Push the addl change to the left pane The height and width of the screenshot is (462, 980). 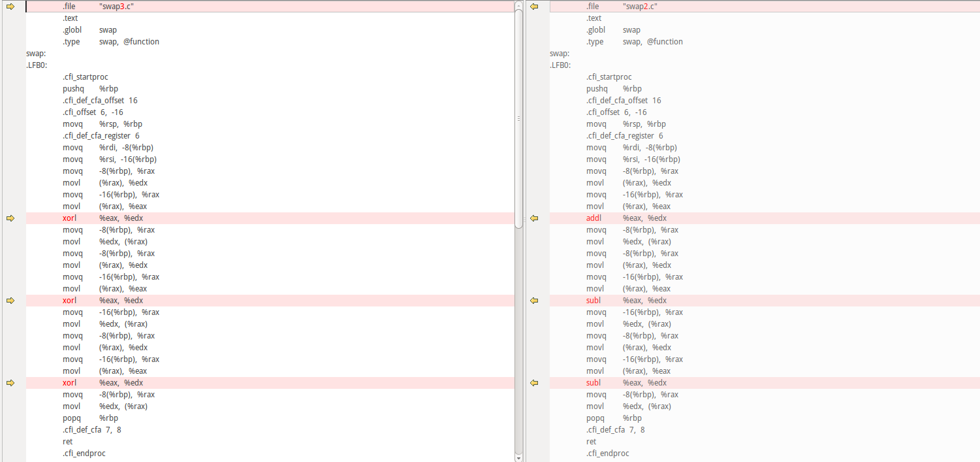[534, 218]
